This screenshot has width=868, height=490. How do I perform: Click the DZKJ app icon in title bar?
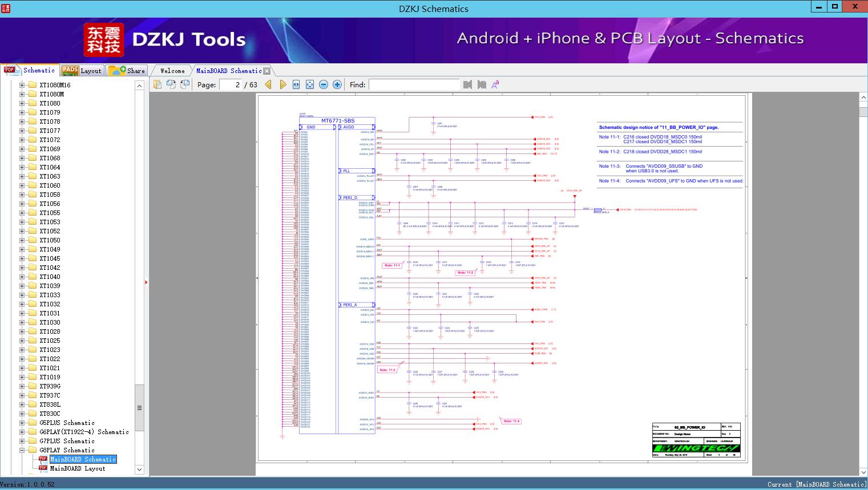pyautogui.click(x=6, y=9)
